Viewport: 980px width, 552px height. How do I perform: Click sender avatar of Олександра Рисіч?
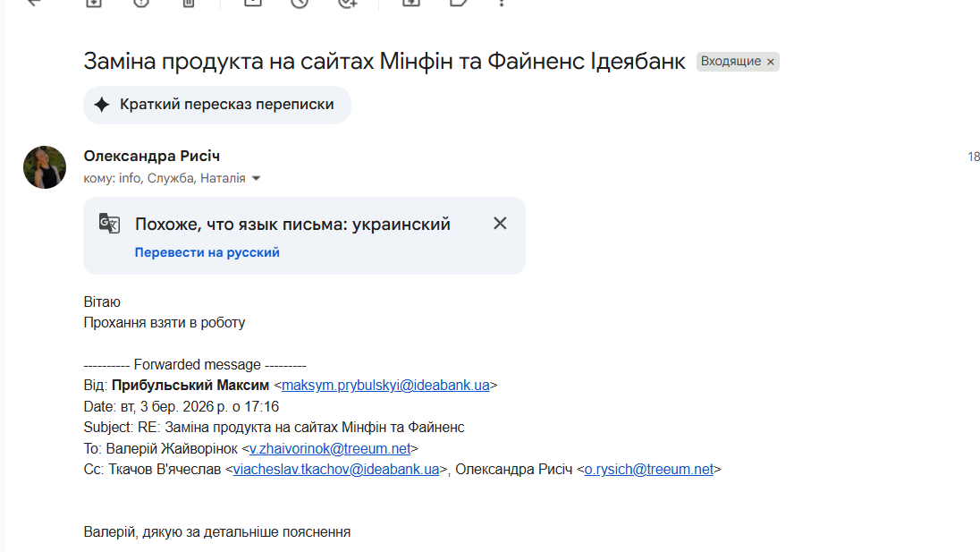click(x=45, y=167)
